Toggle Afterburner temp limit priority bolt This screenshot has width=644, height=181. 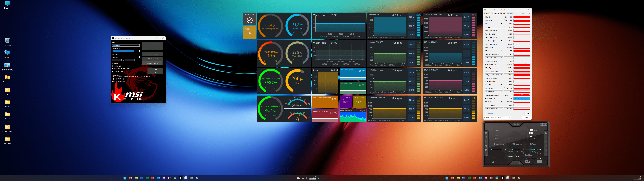pos(531,155)
